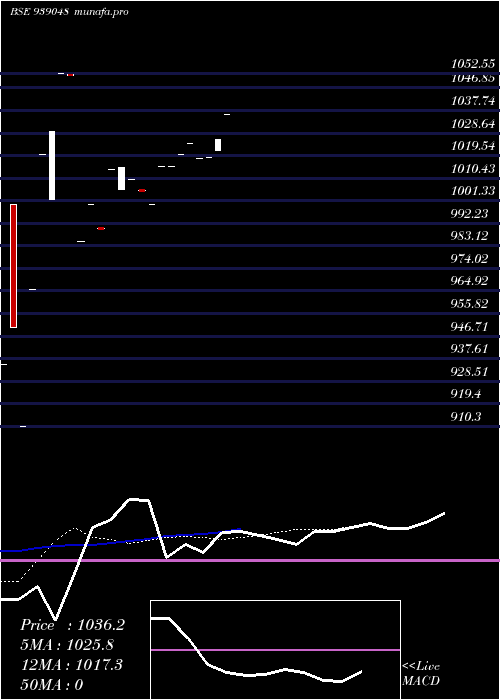Viewport: 500px width, 700px height.
Task: Click the 974.02 price level label
Action: pos(470,258)
